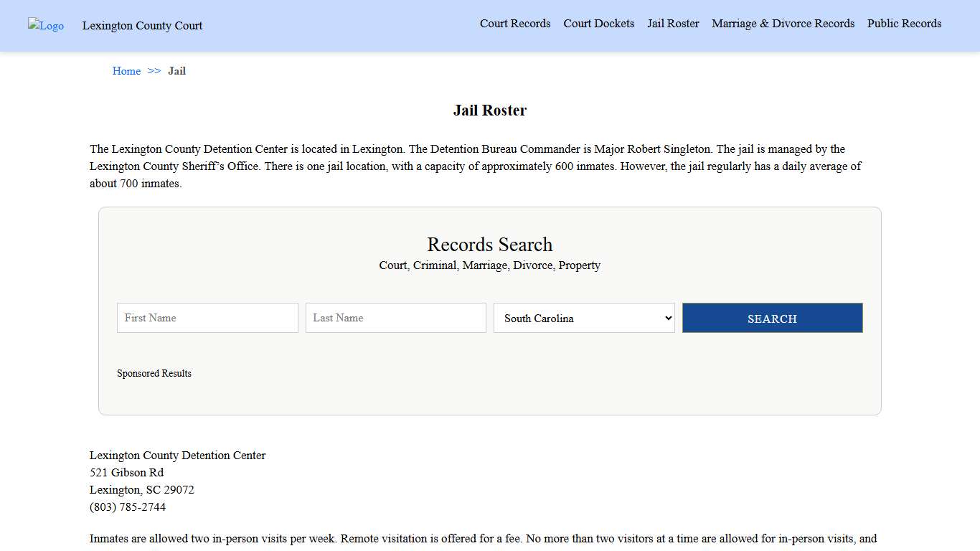Image resolution: width=980 pixels, height=551 pixels.
Task: Select a different state from the dropdown
Action: coord(583,318)
